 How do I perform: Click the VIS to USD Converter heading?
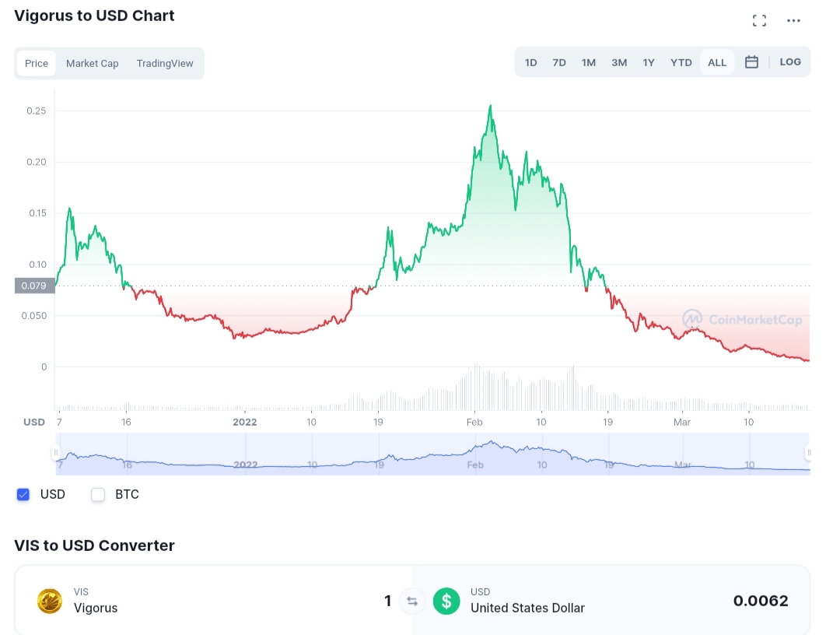[x=94, y=546]
